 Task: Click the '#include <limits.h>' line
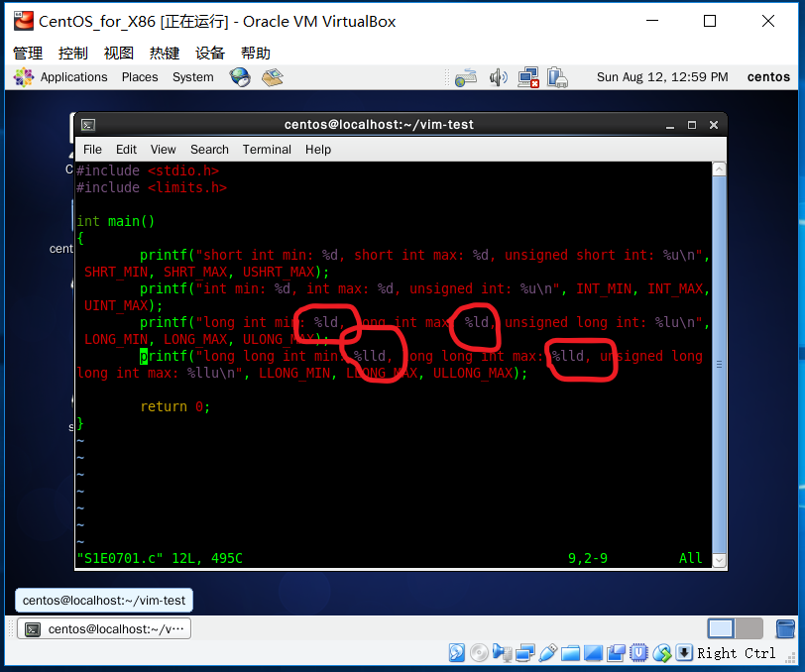pos(152,187)
